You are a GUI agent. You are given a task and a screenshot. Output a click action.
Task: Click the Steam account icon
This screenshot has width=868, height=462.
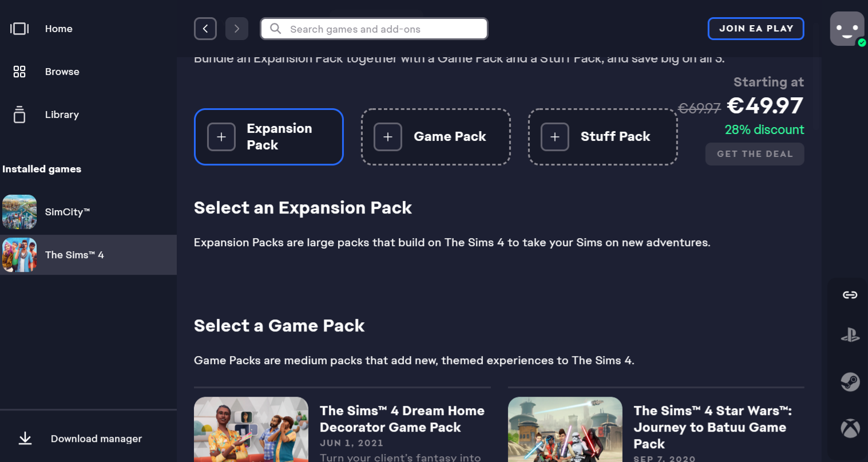(850, 382)
